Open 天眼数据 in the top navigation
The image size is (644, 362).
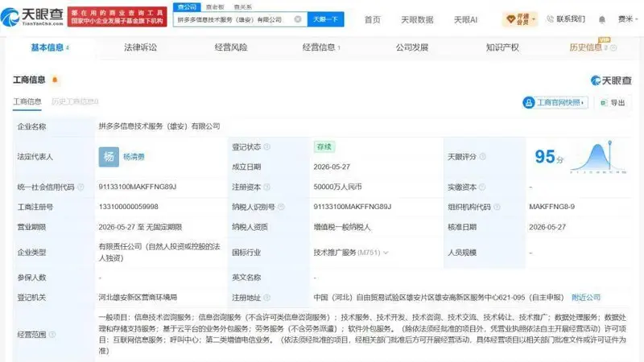click(x=417, y=19)
